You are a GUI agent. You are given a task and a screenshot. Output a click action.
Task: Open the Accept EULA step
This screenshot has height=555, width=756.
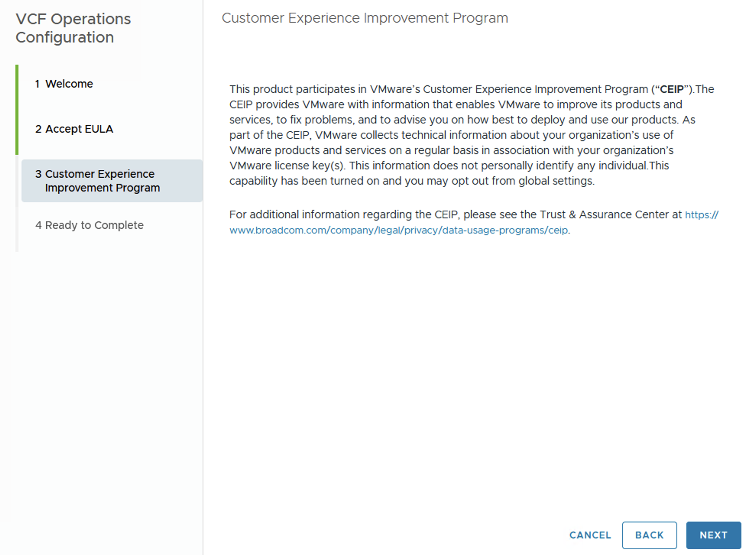pyautogui.click(x=79, y=129)
